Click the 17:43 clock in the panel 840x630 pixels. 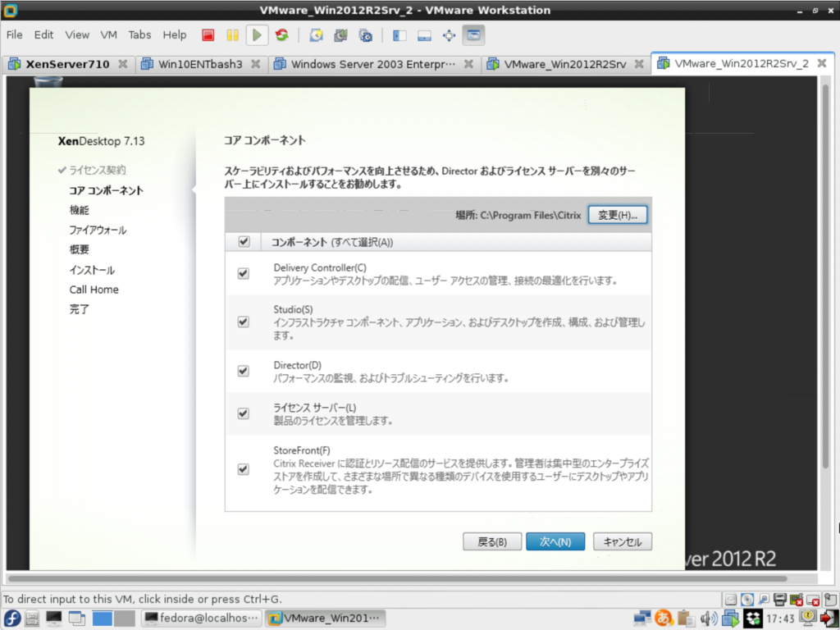click(780, 619)
